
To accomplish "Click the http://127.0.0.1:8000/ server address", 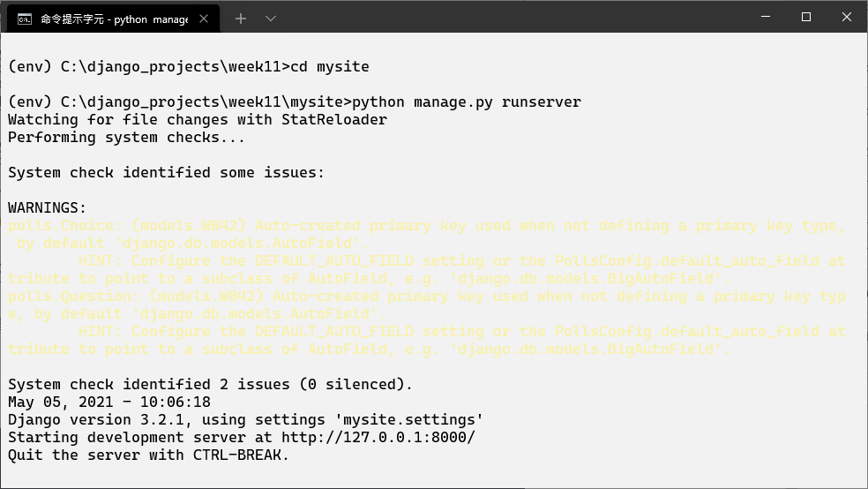I will (x=378, y=438).
